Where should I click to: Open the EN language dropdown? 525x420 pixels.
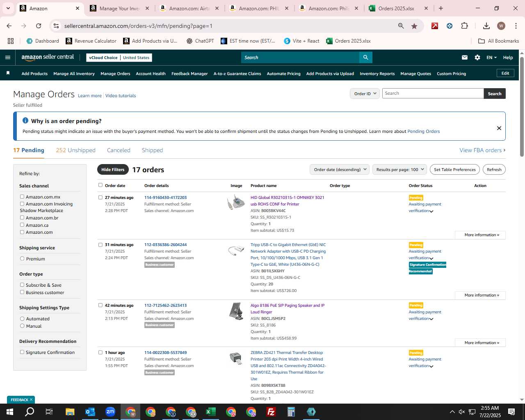coord(491,57)
